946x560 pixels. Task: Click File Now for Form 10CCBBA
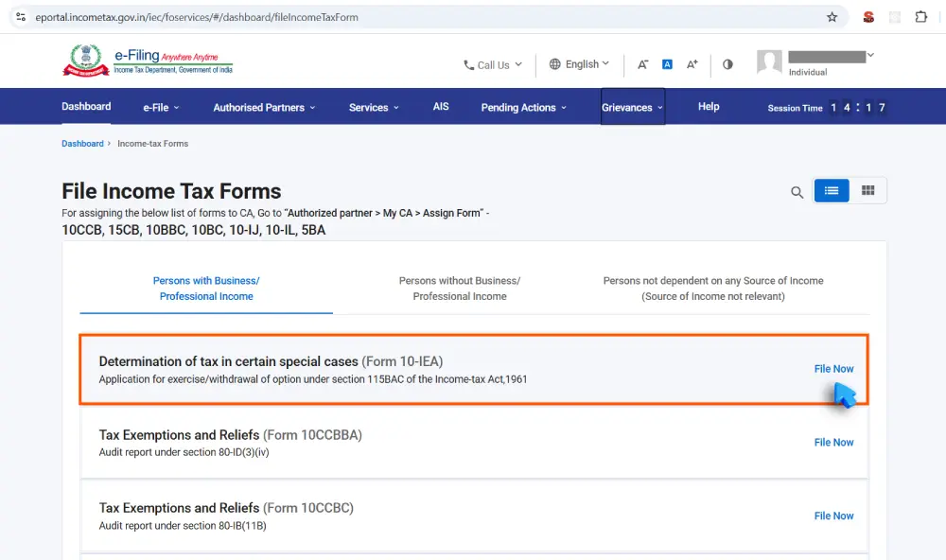(833, 443)
